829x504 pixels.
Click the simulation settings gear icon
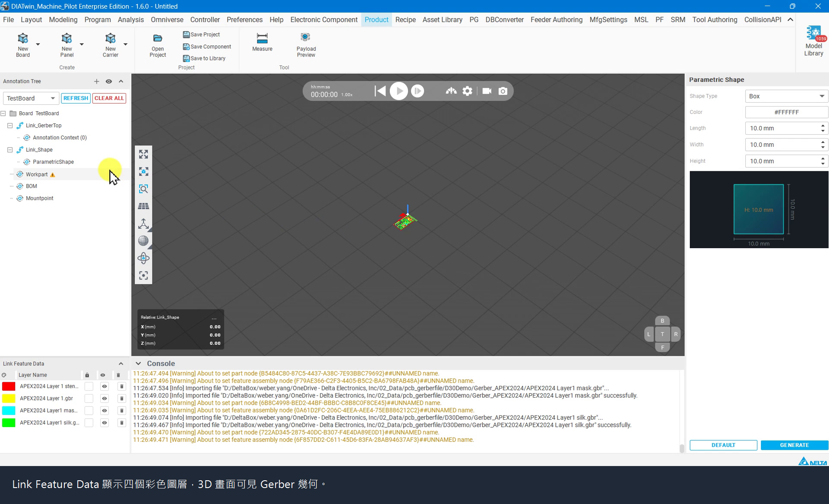click(x=467, y=91)
